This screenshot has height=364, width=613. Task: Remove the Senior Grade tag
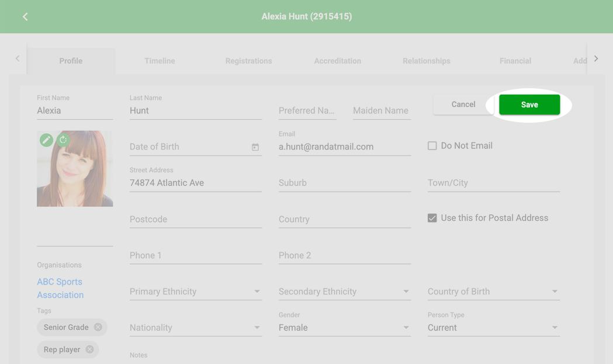(98, 327)
